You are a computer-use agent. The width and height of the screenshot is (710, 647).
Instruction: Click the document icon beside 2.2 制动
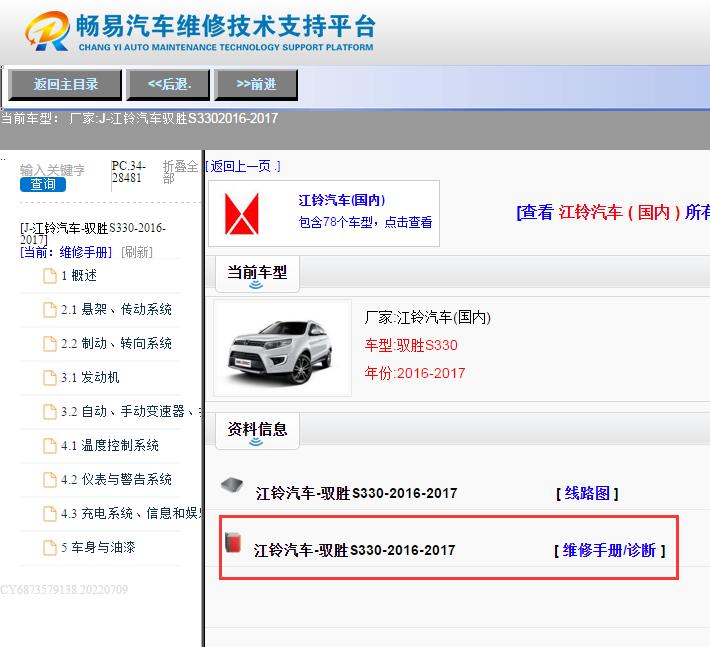coord(50,344)
